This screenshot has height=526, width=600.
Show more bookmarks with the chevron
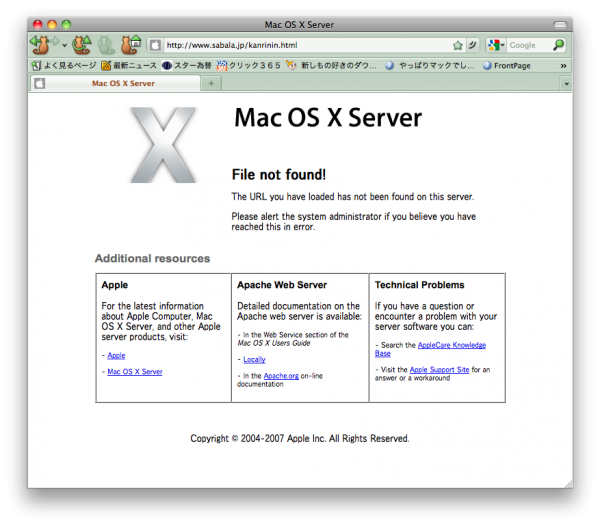coord(563,66)
